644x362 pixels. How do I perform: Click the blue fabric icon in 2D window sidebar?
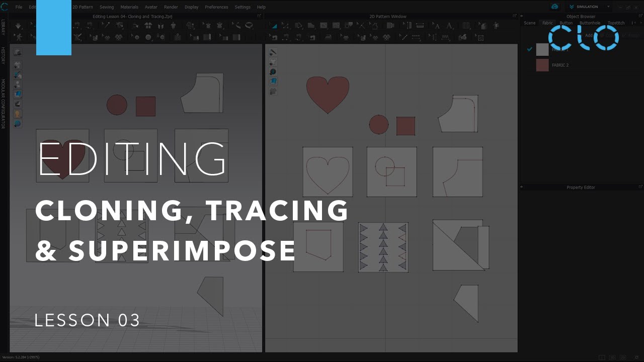(273, 81)
